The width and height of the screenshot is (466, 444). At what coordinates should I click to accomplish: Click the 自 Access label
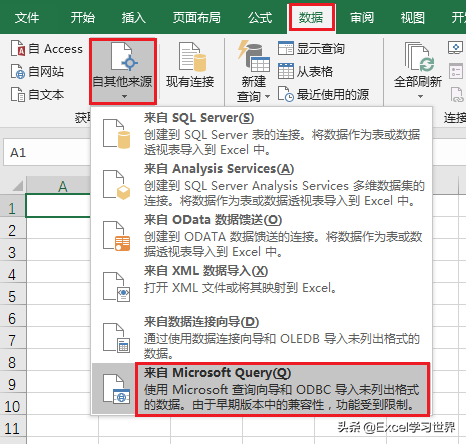coord(55,49)
